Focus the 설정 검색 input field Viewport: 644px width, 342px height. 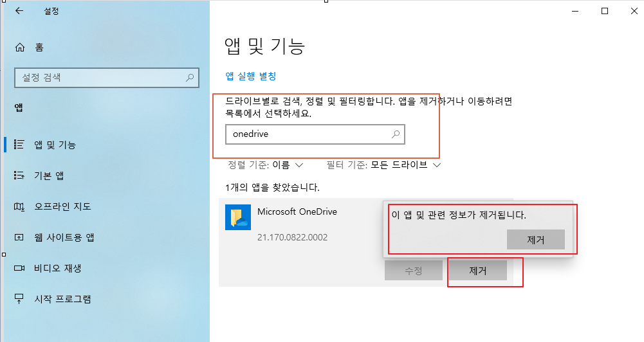pos(107,78)
